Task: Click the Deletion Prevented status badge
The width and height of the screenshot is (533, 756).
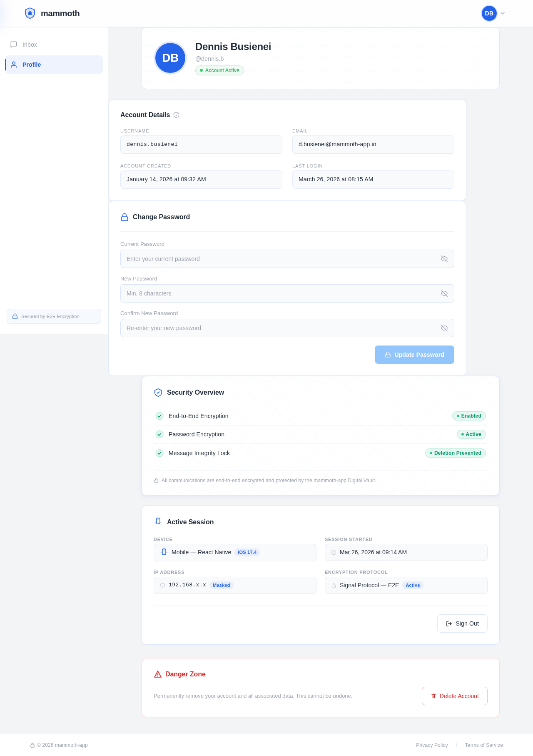Action: (456, 453)
